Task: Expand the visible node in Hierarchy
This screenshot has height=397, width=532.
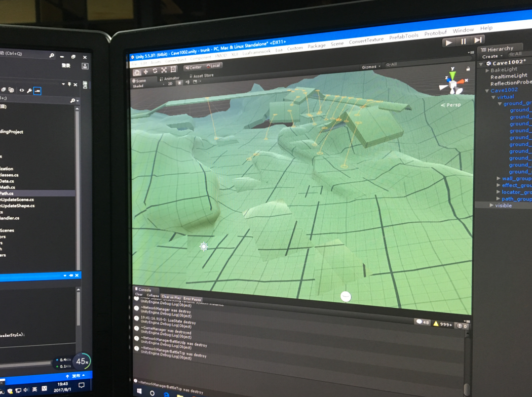Action: [491, 205]
